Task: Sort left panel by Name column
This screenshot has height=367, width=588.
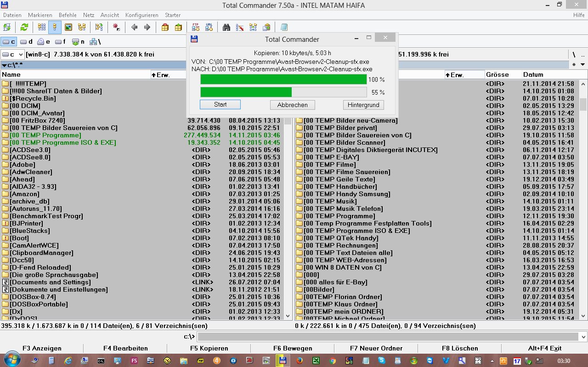Action: tap(75, 74)
